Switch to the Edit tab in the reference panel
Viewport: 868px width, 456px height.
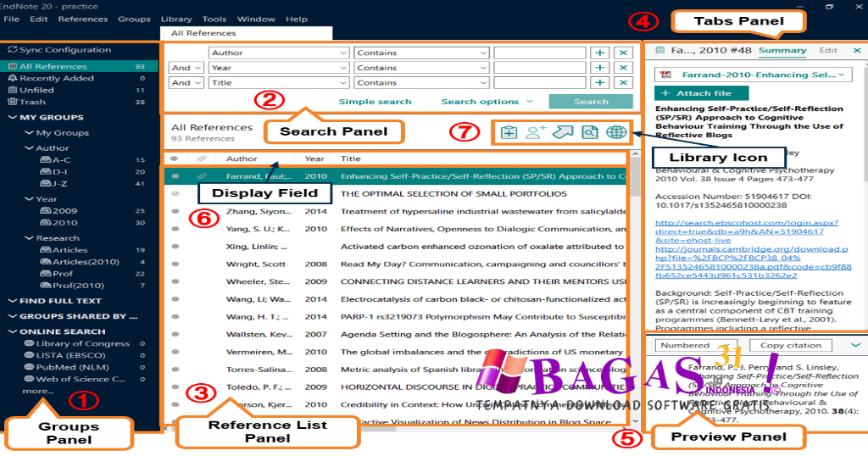tap(828, 50)
